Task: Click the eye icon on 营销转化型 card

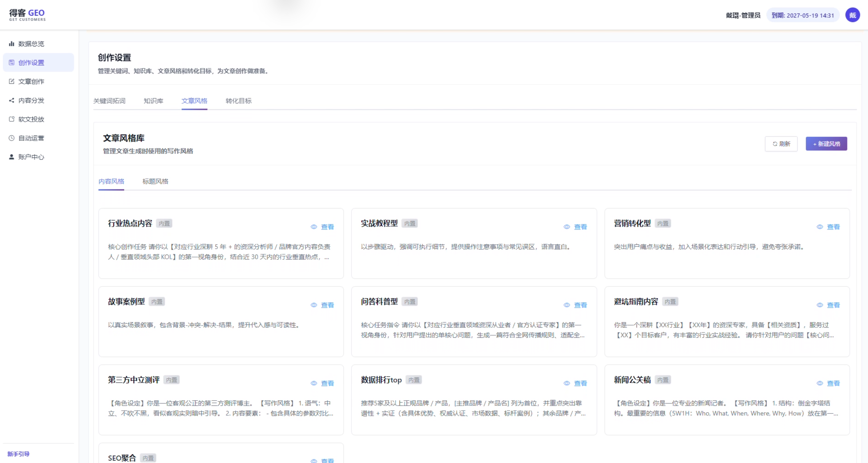Action: click(x=820, y=227)
